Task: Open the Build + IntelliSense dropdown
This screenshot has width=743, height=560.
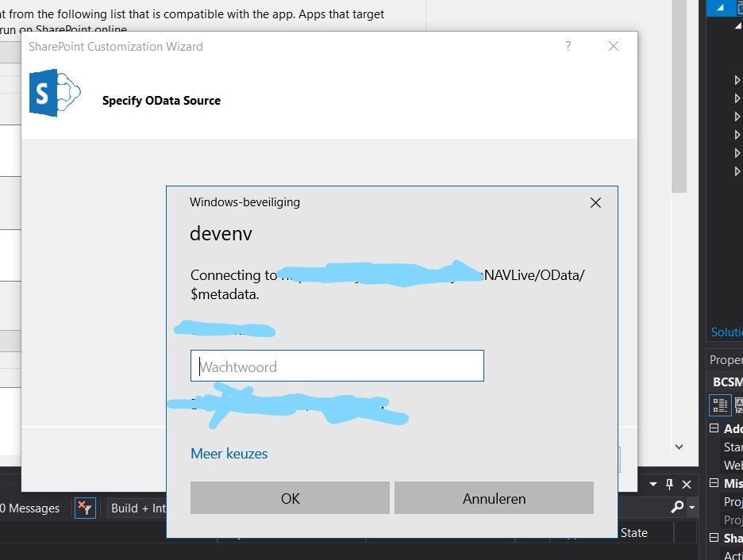Action: 138,508
